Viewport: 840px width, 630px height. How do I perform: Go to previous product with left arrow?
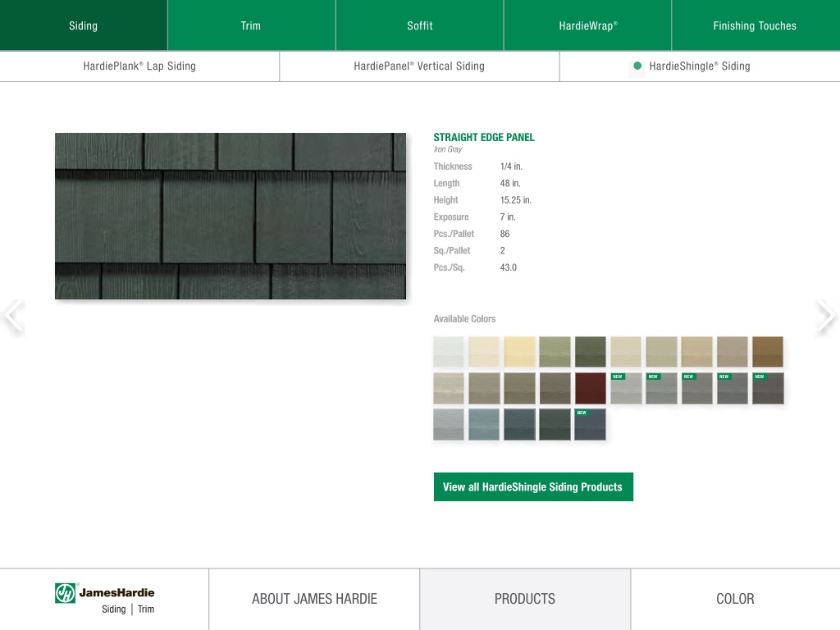pos(13,317)
